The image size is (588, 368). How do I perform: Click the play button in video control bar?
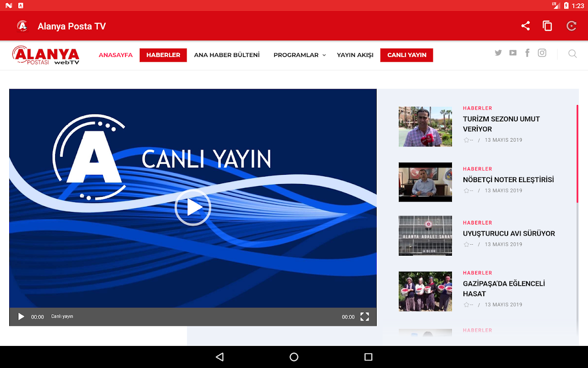click(21, 316)
